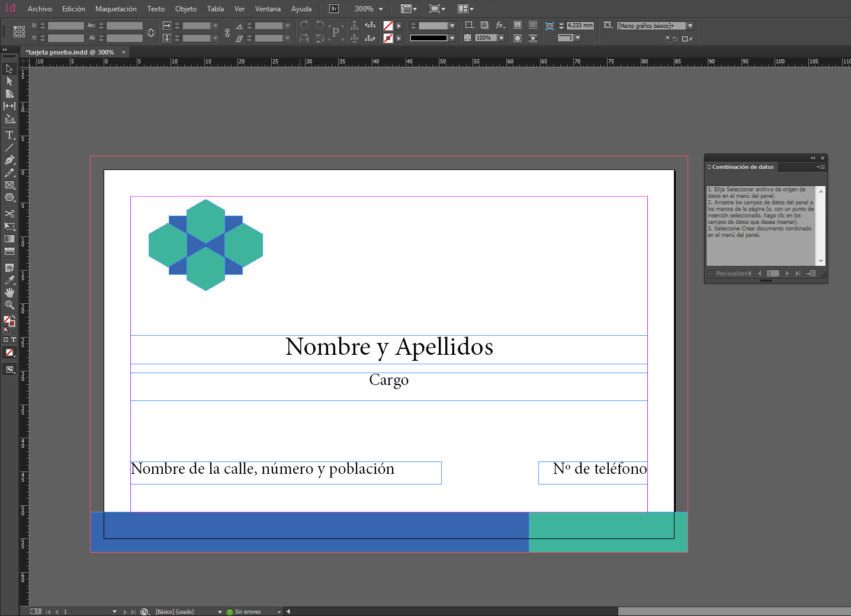Select the Type tool
The height and width of the screenshot is (616, 851).
[9, 135]
